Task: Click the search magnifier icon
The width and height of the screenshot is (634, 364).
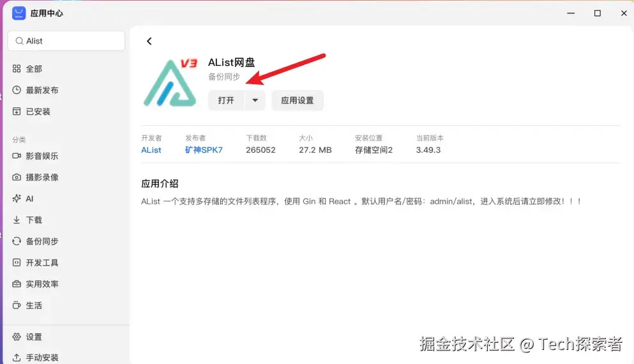Action: [x=19, y=41]
